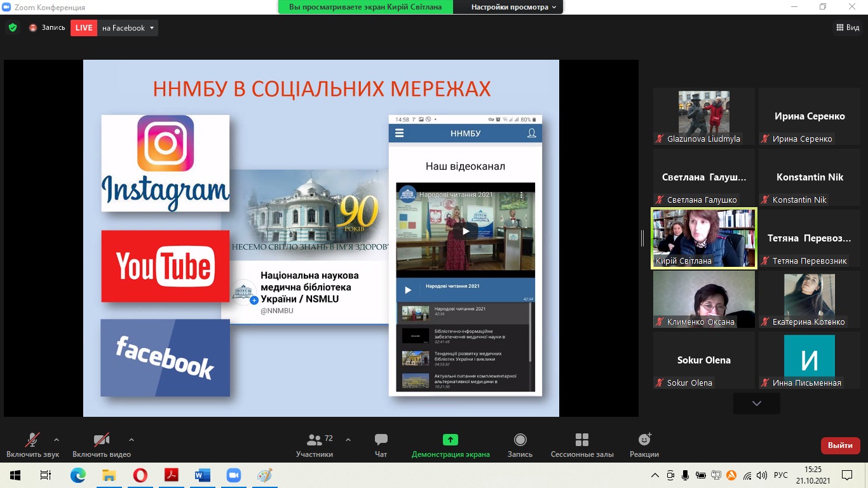The image size is (868, 488).
Task: Open hamburger menu in ННМБУ mobile app
Action: pos(400,133)
